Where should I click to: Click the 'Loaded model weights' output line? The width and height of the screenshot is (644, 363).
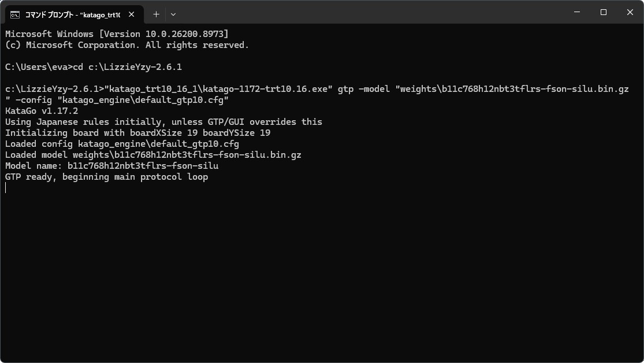(x=153, y=155)
